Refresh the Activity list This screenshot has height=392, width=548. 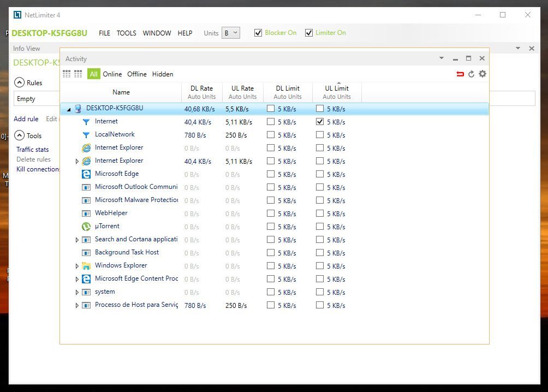471,74
